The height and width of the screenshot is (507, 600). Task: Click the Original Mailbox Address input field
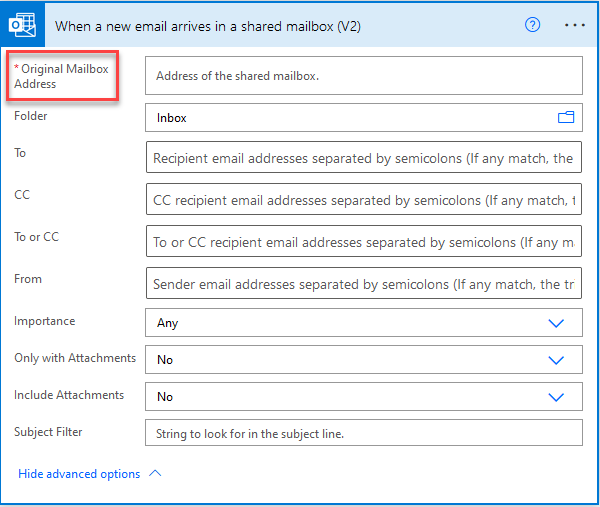click(x=364, y=75)
